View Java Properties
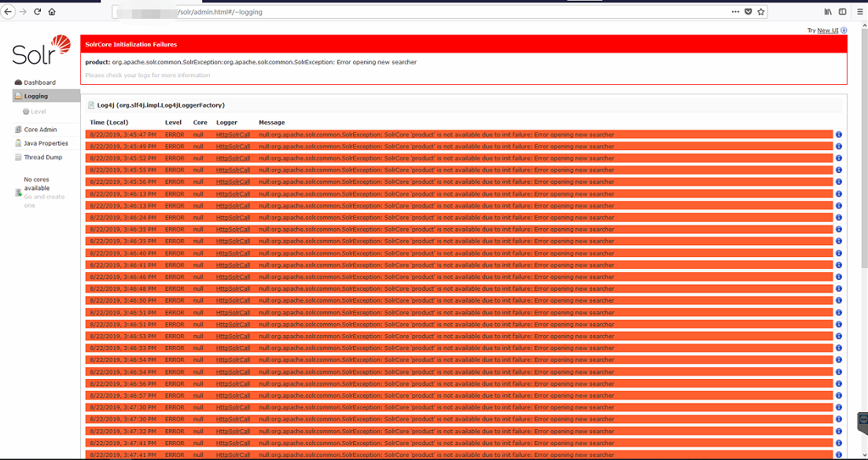This screenshot has width=868, height=460. tap(46, 143)
